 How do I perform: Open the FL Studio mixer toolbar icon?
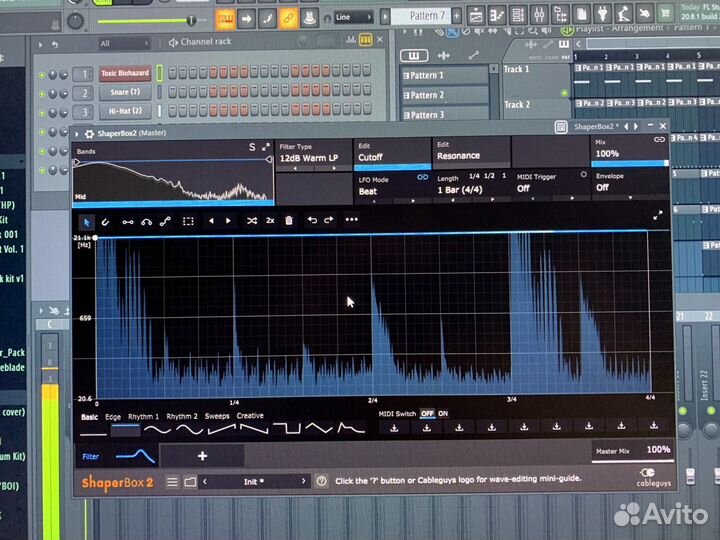[x=539, y=15]
